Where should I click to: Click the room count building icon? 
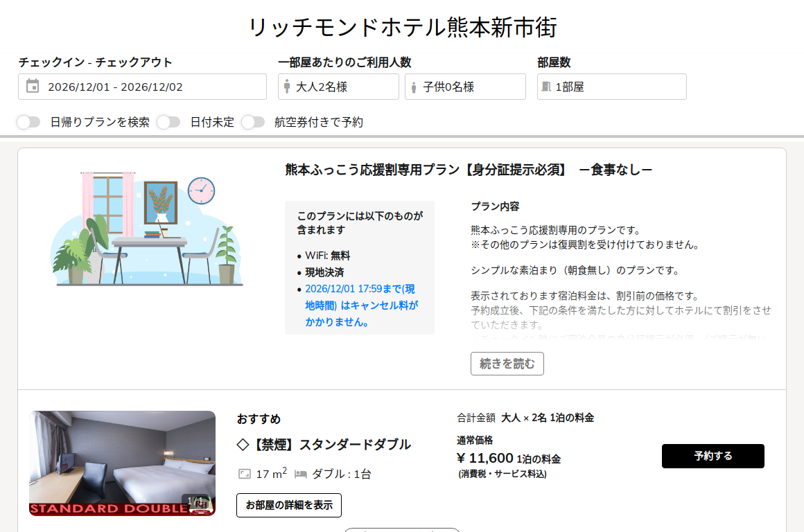tap(547, 87)
